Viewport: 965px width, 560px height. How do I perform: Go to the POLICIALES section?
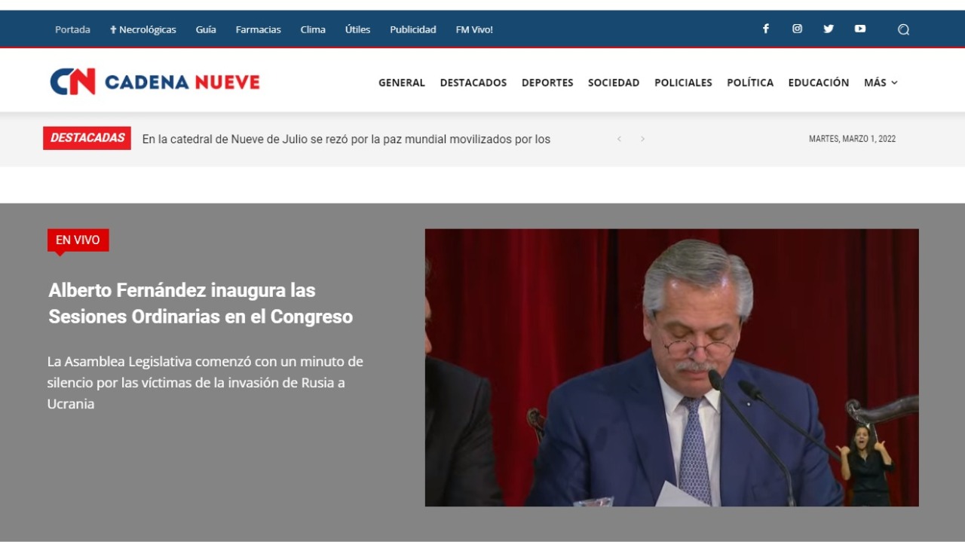click(683, 83)
